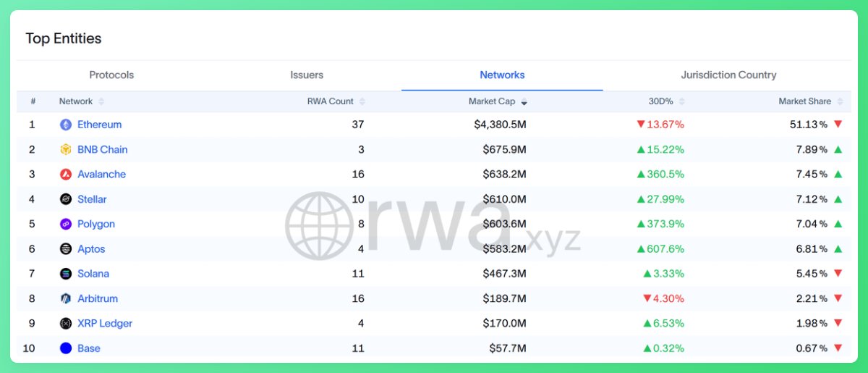Click the Polygon purple logo icon
868x373 pixels.
click(66, 225)
